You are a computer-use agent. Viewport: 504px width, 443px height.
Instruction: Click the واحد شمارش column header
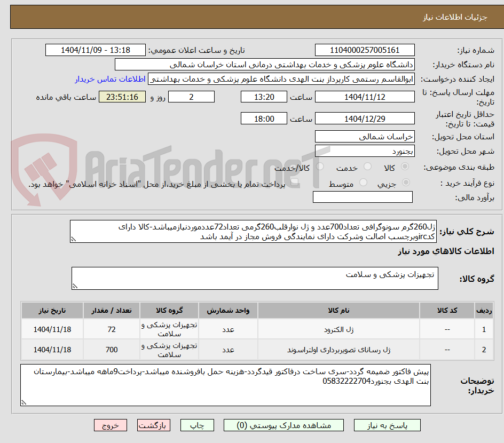tap(228, 310)
